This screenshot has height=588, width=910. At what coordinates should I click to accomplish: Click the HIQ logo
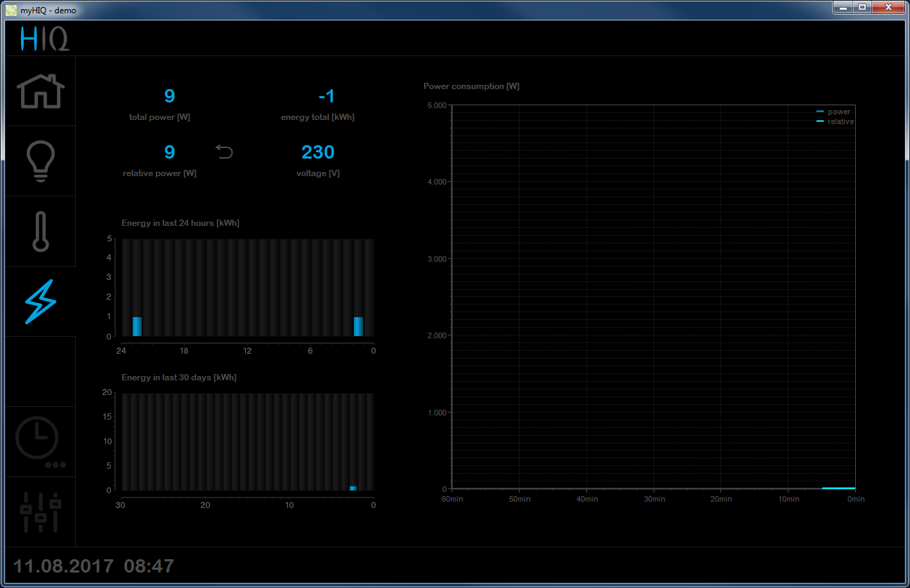[44, 39]
